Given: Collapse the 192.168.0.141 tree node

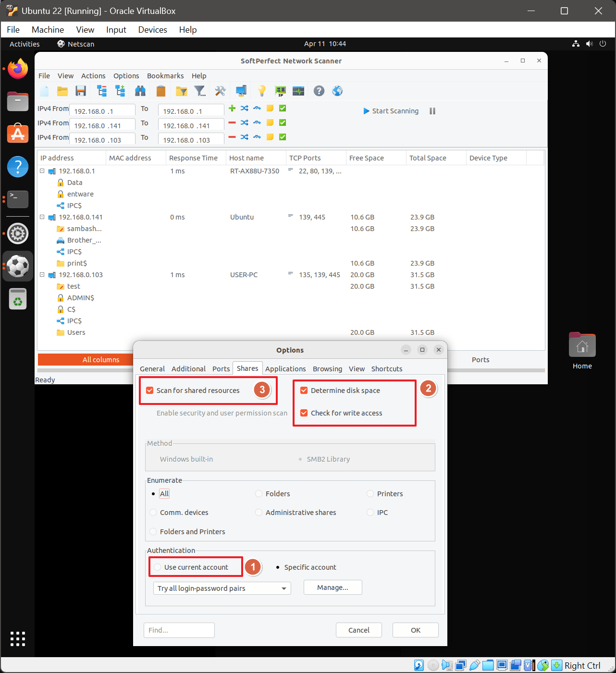Looking at the screenshot, I should [x=42, y=217].
